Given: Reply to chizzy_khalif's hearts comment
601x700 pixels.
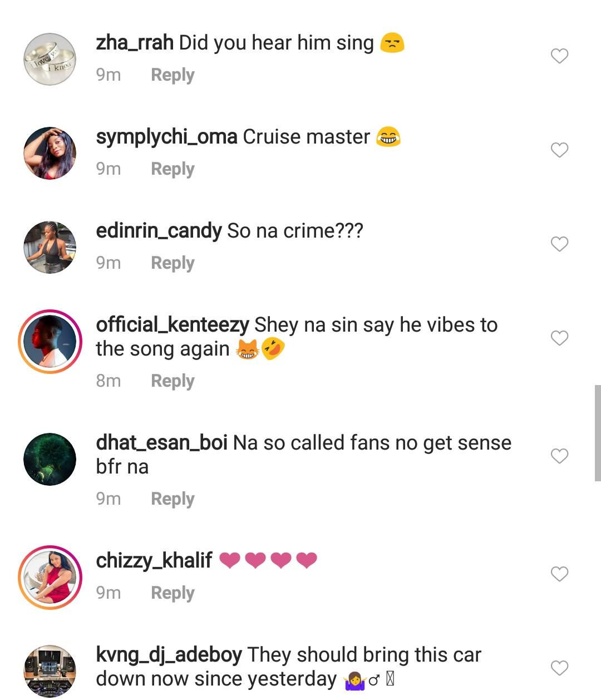Looking at the screenshot, I should tap(173, 593).
